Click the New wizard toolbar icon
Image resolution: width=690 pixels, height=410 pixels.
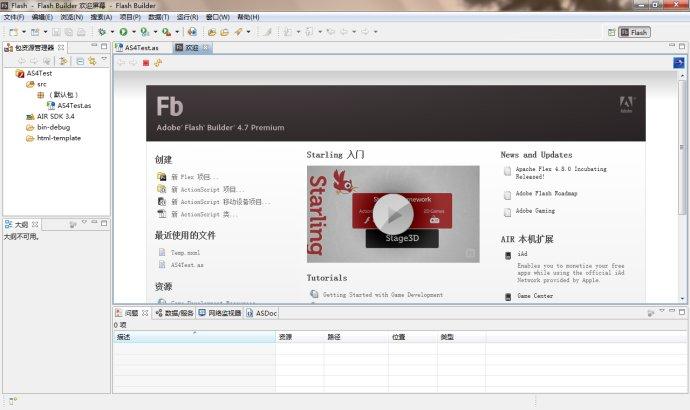click(14, 32)
